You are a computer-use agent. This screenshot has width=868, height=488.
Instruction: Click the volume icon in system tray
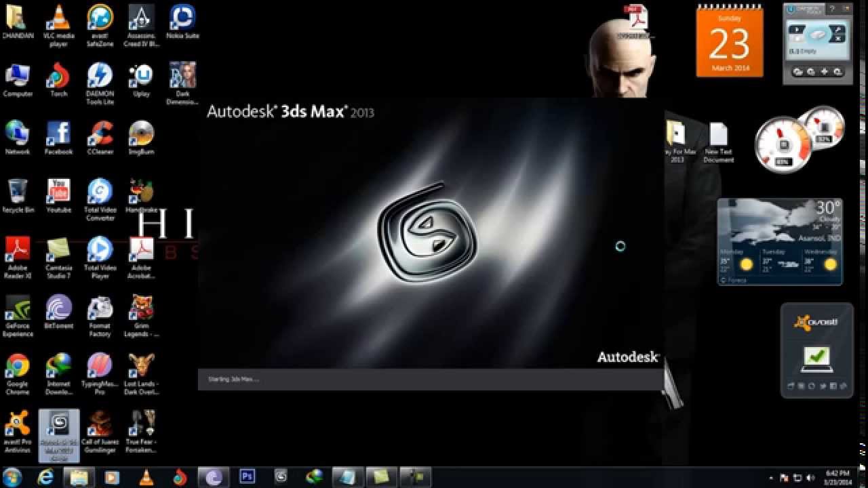tap(810, 478)
